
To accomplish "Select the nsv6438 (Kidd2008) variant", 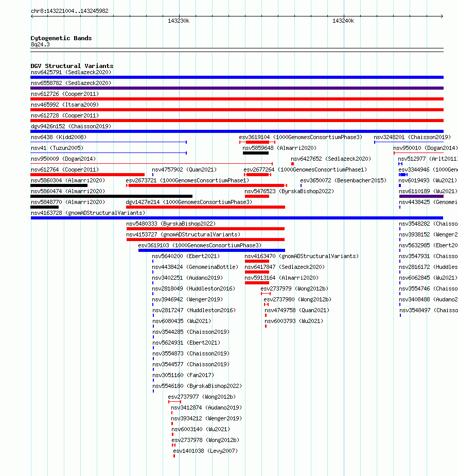I will pyautogui.click(x=109, y=142).
